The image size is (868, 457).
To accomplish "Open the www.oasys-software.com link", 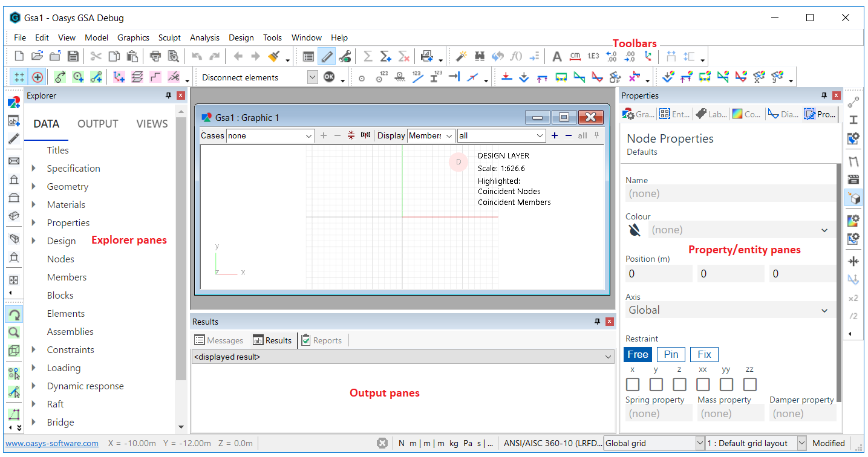I will click(52, 443).
